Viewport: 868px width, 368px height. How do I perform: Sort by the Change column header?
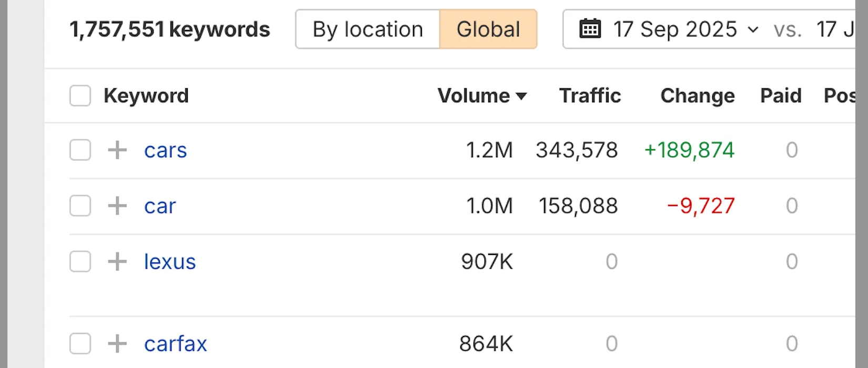click(698, 96)
